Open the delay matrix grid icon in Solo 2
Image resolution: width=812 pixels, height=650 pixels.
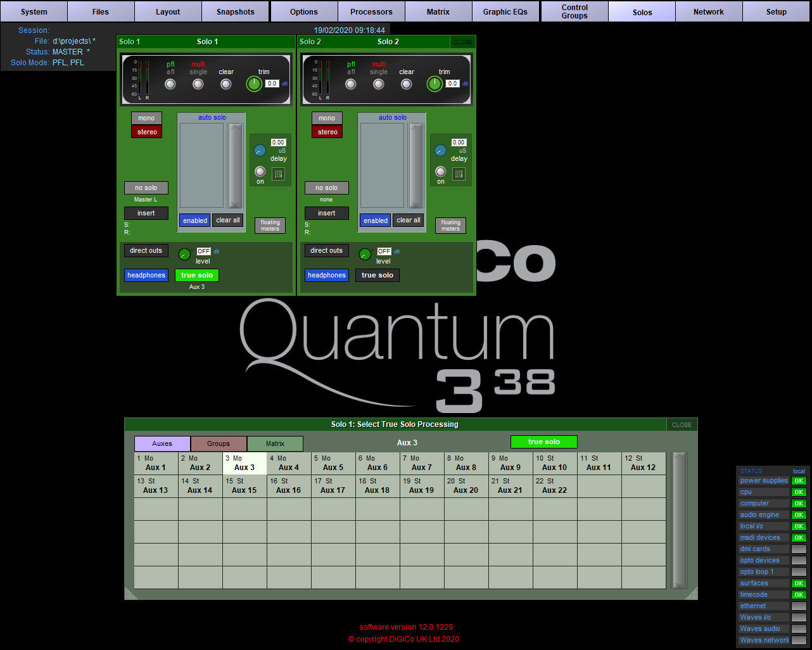click(459, 174)
